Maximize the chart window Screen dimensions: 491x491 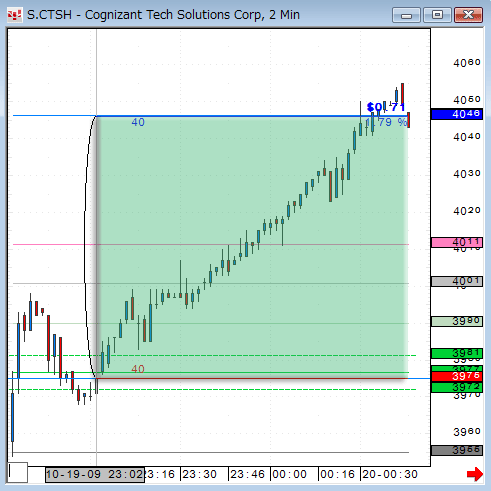[x=437, y=15]
